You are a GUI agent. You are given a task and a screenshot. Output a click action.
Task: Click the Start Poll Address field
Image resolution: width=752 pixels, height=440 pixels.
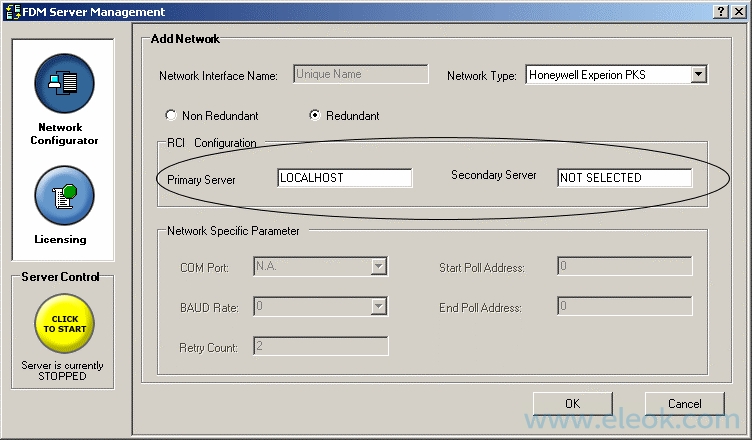point(624,266)
